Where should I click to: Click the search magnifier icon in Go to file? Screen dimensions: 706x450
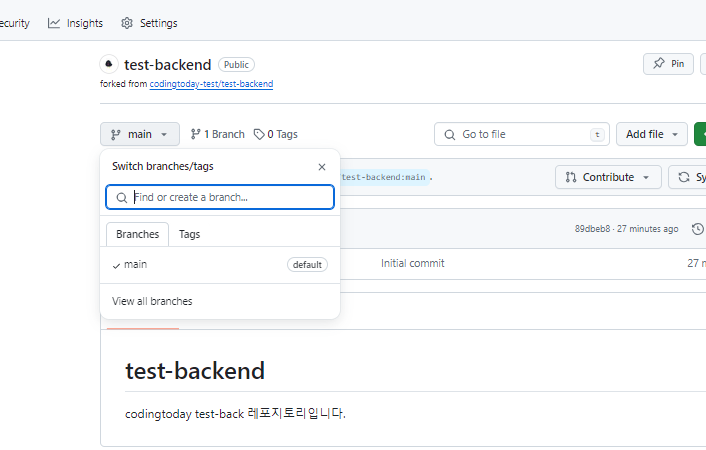click(x=449, y=135)
